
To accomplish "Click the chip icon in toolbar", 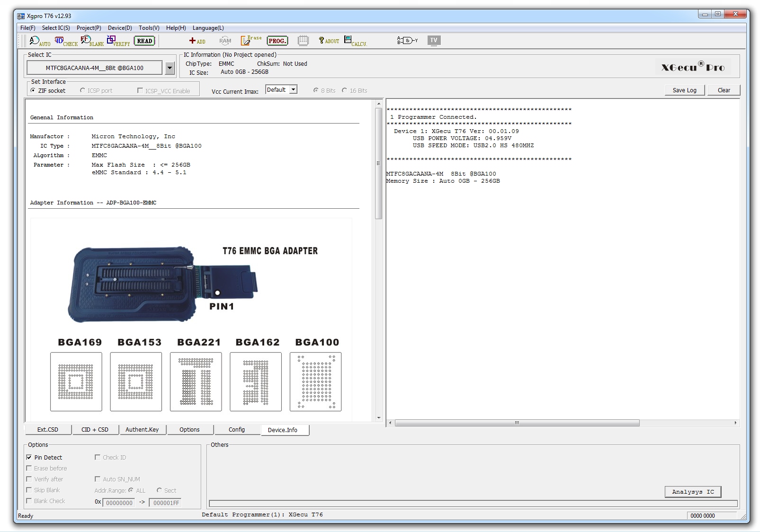I will click(x=303, y=41).
